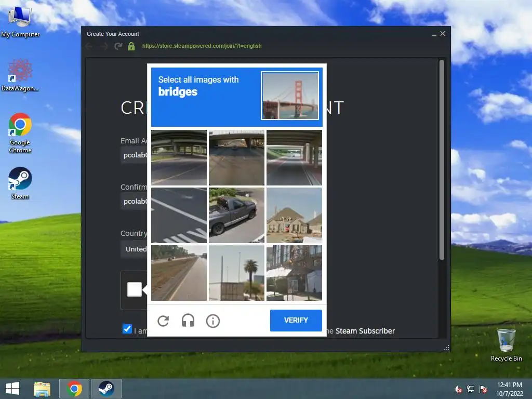Select the tile with overpass pillars beside the road

pyautogui.click(x=294, y=158)
